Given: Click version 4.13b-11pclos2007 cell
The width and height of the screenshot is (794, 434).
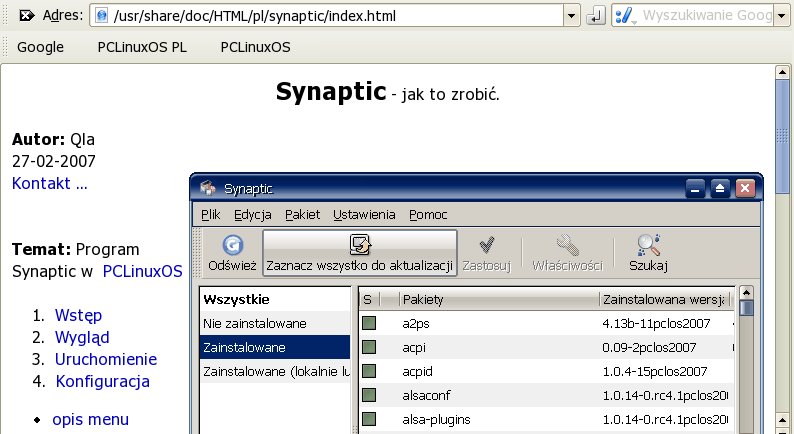Looking at the screenshot, I should coord(656,324).
